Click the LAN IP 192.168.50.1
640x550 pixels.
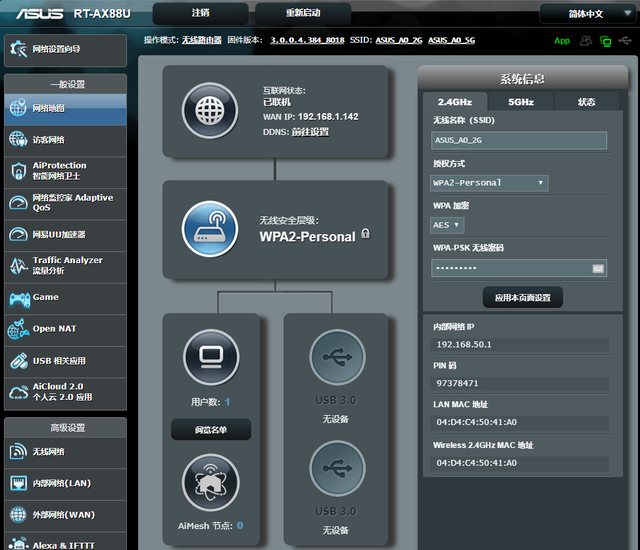(x=464, y=344)
